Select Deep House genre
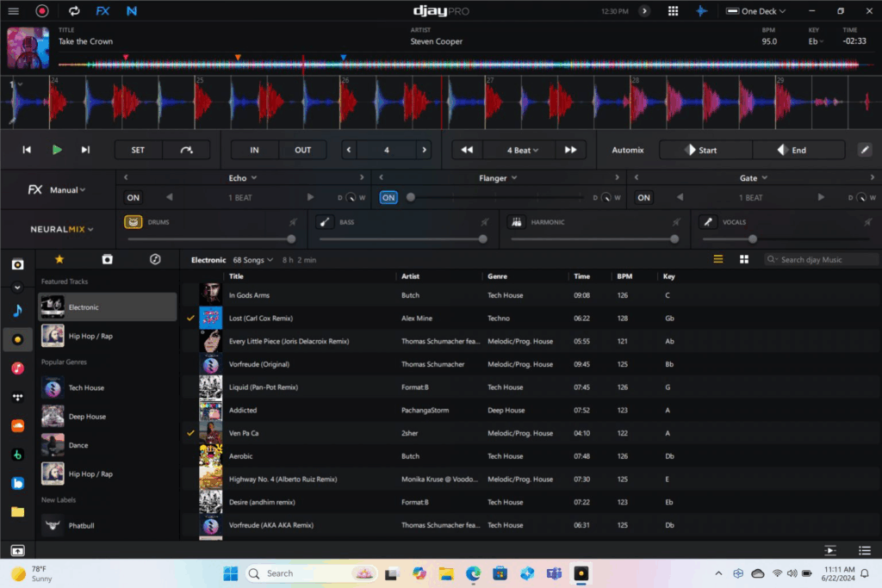 (108, 417)
